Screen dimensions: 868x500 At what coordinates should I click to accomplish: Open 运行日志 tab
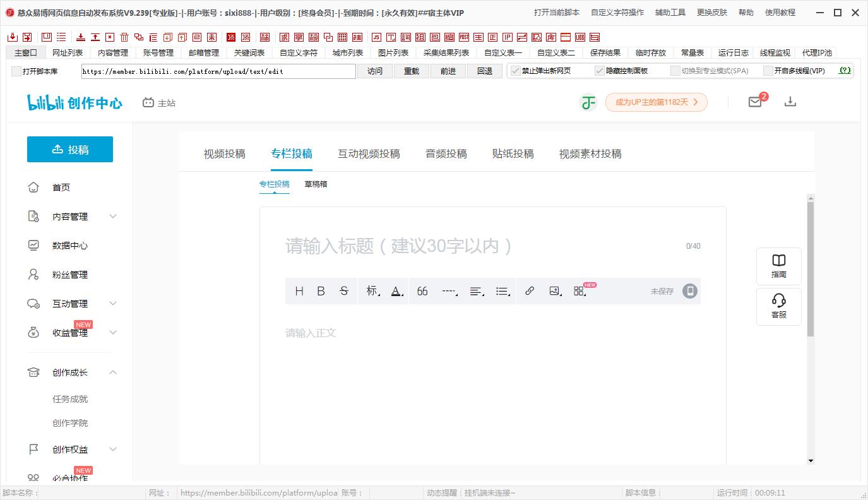pyautogui.click(x=733, y=53)
